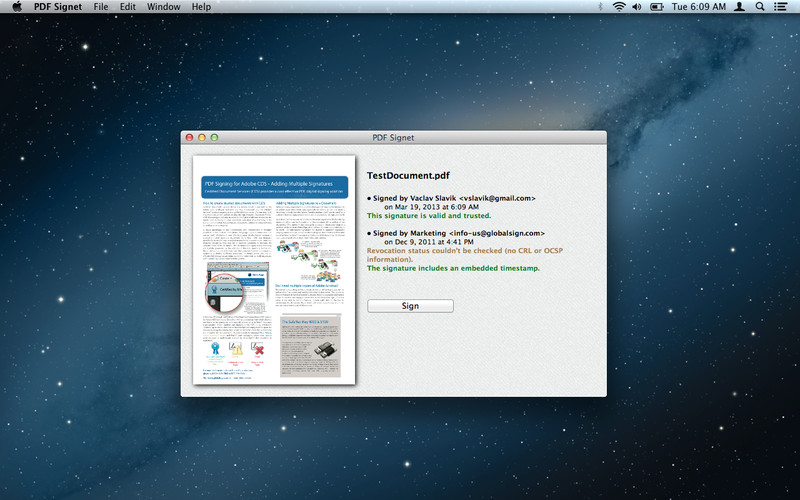Zoom the PDF Signet window with green button
Screen dimensions: 800x500
pyautogui.click(x=214, y=137)
